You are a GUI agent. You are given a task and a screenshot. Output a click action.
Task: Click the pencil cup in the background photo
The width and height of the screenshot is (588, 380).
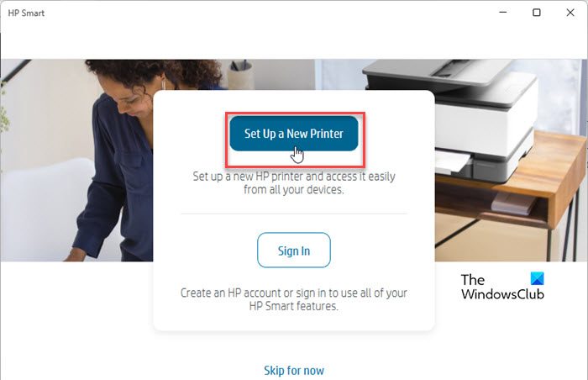240,75
